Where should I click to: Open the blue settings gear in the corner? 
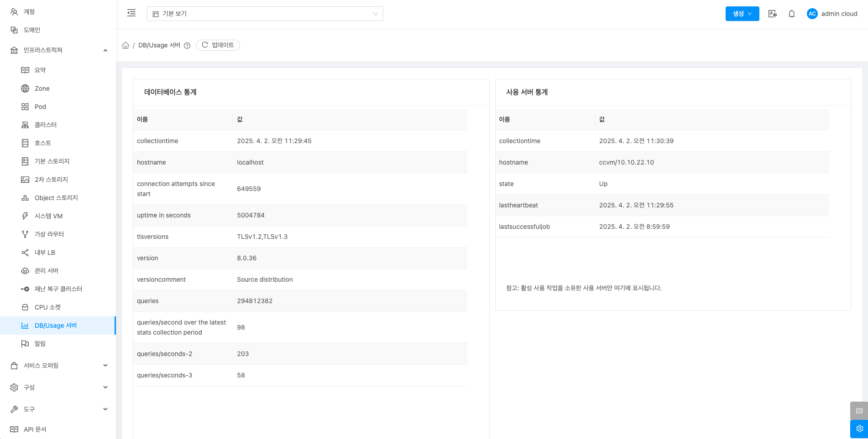click(x=859, y=429)
